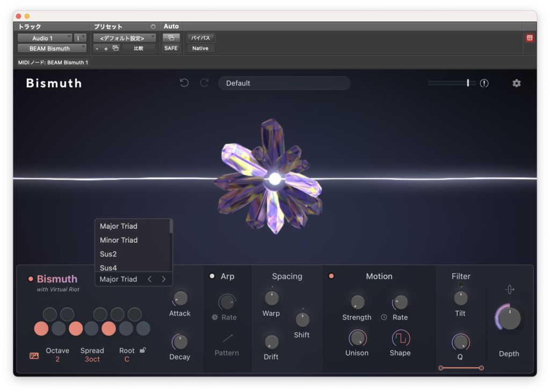The width and height of the screenshot is (550, 392).
Task: Toggle the Filter section dot
Action: tap(461, 285)
